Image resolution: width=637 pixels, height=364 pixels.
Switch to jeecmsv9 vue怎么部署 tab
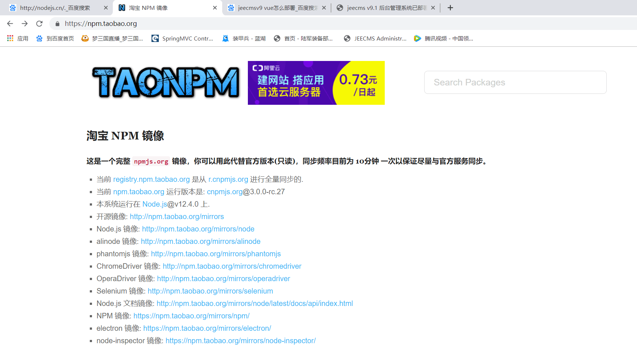(277, 8)
